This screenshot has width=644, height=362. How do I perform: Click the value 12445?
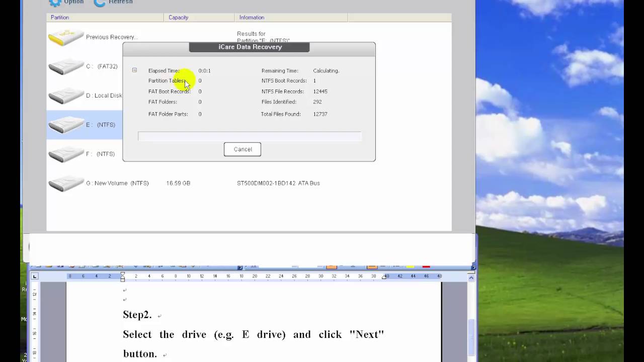point(320,92)
